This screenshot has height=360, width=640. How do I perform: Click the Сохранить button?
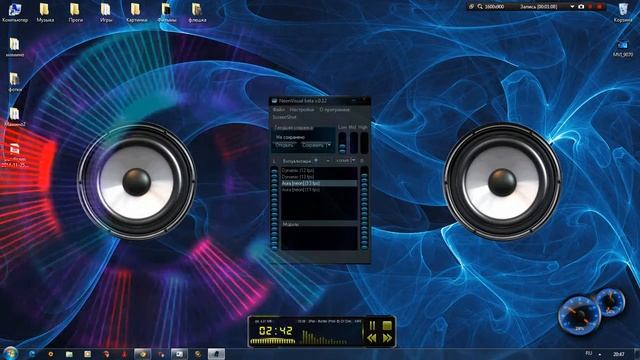point(313,145)
